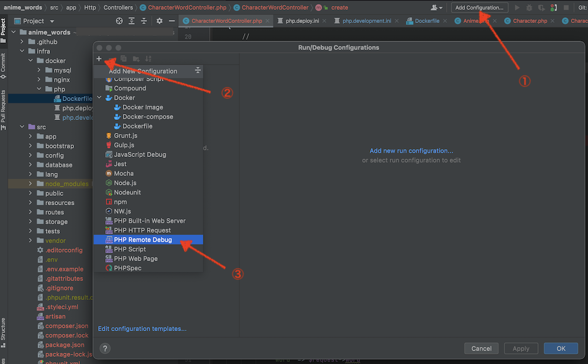Collapse the anime_words root folder

click(14, 32)
